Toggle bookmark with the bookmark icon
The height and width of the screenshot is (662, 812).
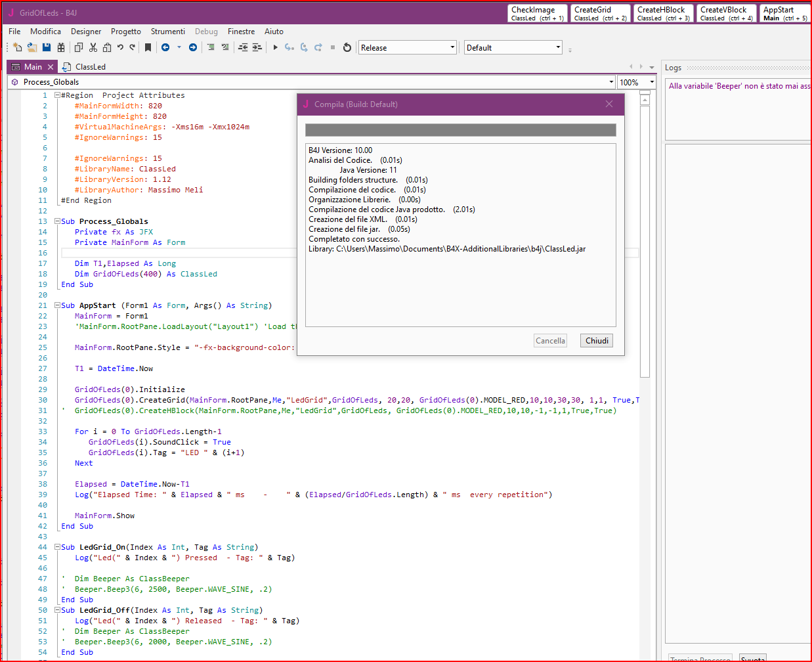pos(148,47)
